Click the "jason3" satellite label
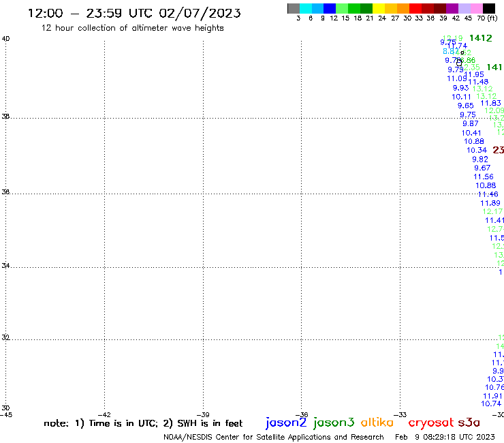Viewport: 504px width, 443px height. pyautogui.click(x=334, y=423)
